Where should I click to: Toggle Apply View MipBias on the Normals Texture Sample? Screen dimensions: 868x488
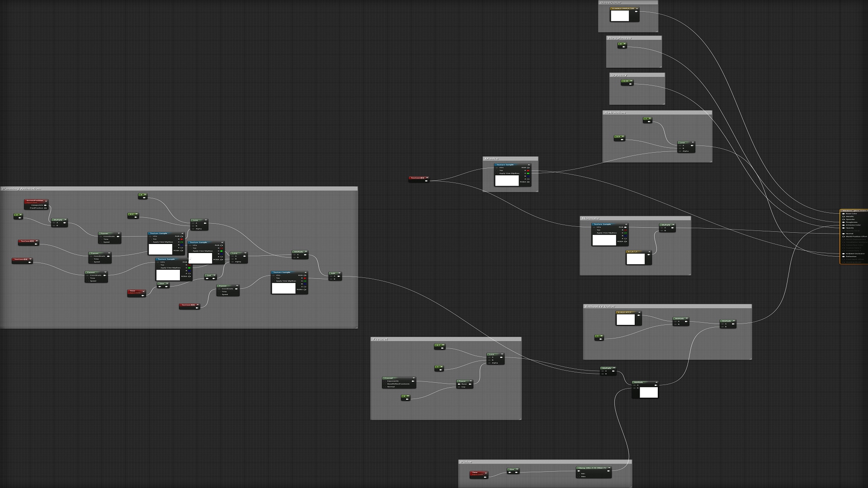click(x=594, y=233)
